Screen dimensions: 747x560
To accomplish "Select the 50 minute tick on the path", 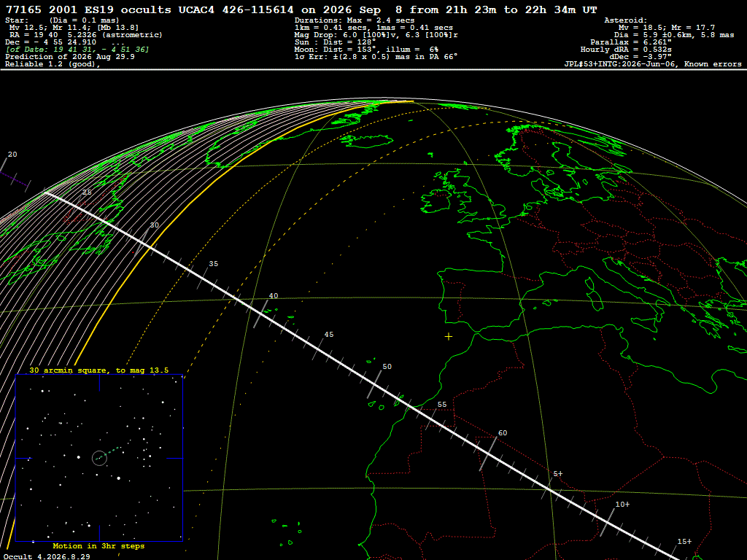I will pyautogui.click(x=387, y=367).
